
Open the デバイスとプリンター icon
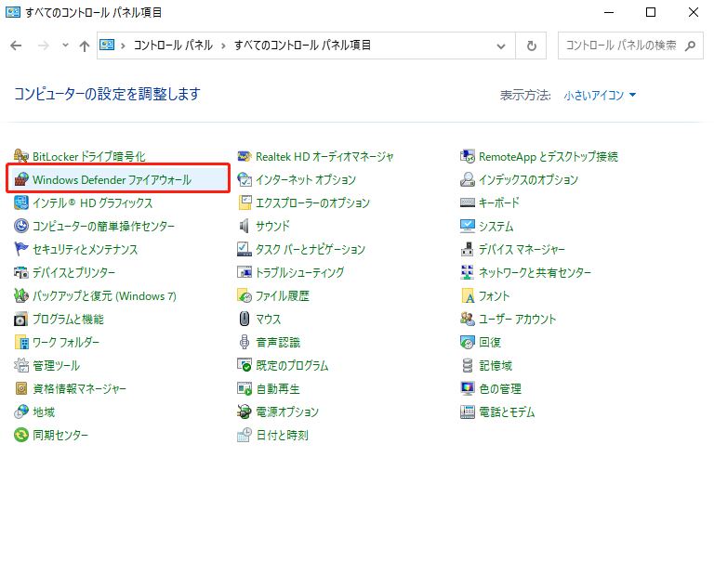coord(21,272)
